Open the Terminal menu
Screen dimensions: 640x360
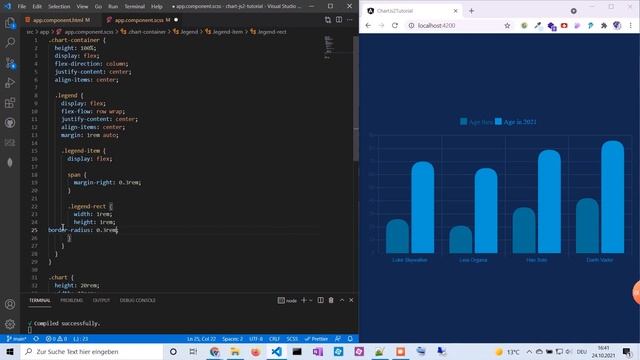(x=134, y=7)
